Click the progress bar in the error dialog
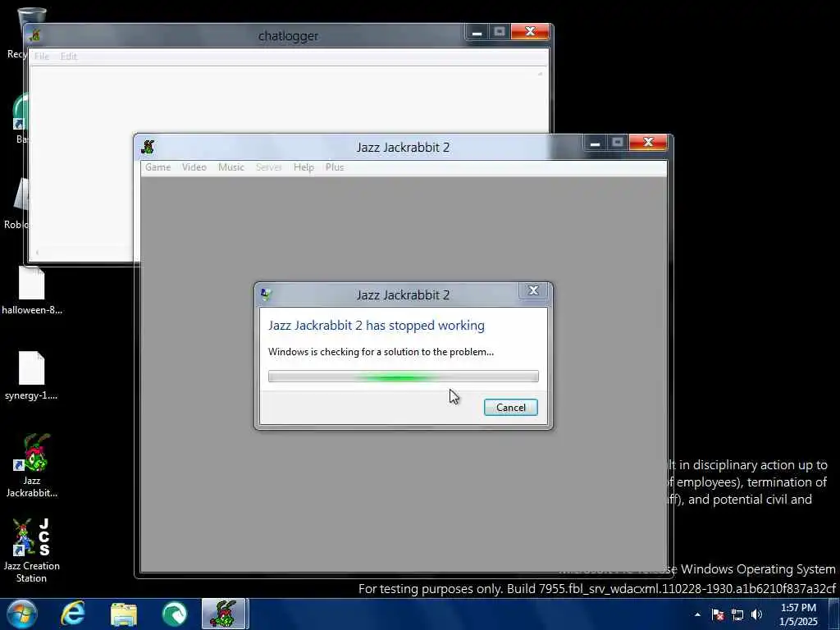840x630 pixels. [404, 376]
